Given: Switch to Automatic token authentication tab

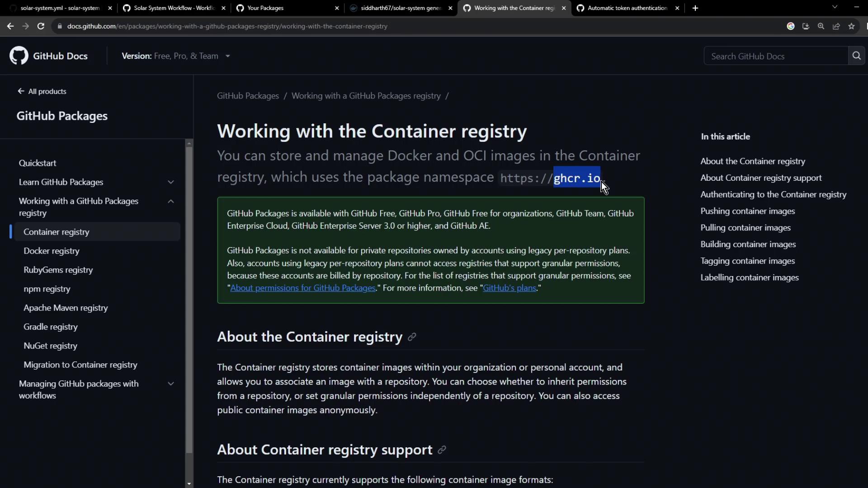Looking at the screenshot, I should (627, 8).
